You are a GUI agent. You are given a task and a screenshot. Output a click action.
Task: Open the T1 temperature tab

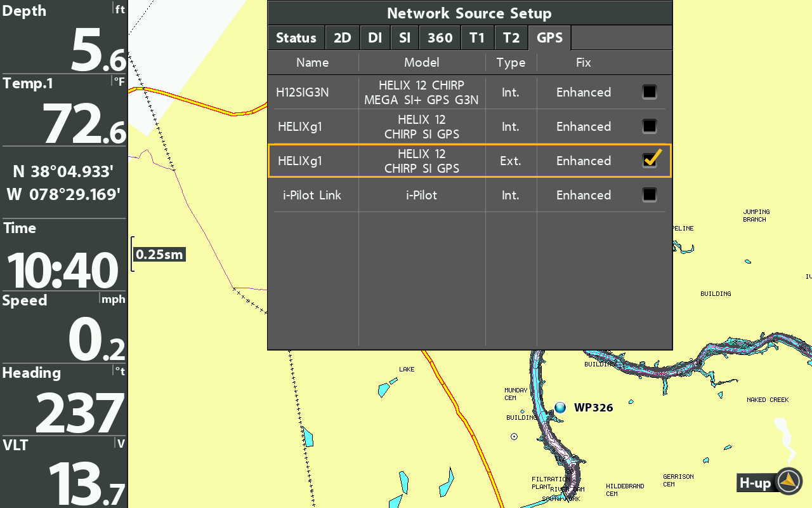(x=477, y=38)
